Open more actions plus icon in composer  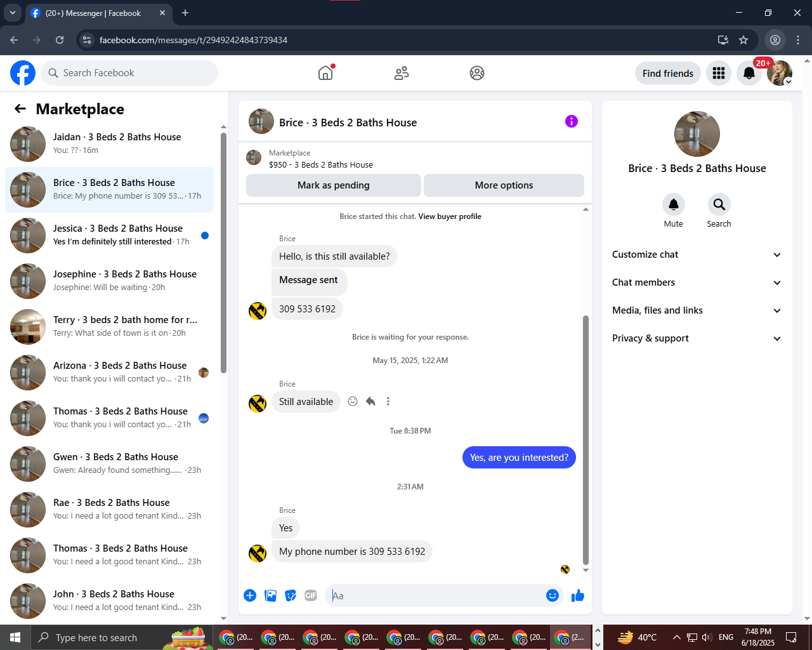[x=250, y=595]
